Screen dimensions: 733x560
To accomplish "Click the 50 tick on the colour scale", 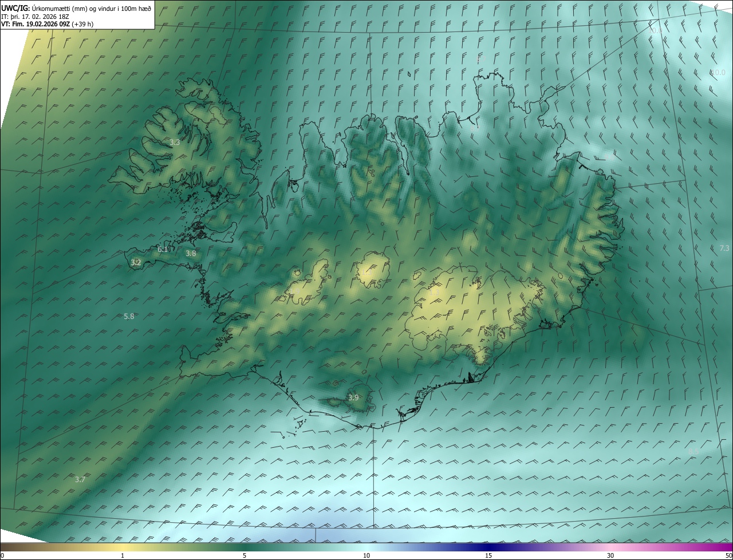I will click(x=728, y=555).
